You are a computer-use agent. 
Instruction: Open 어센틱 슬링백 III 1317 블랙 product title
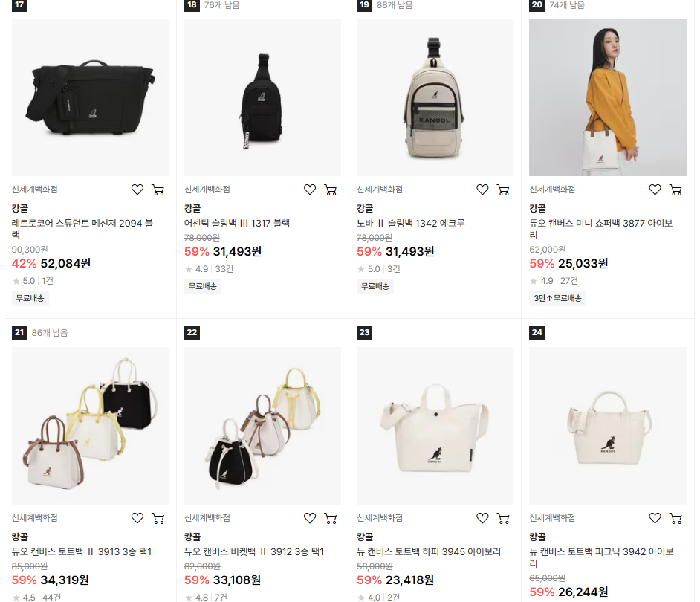click(237, 223)
